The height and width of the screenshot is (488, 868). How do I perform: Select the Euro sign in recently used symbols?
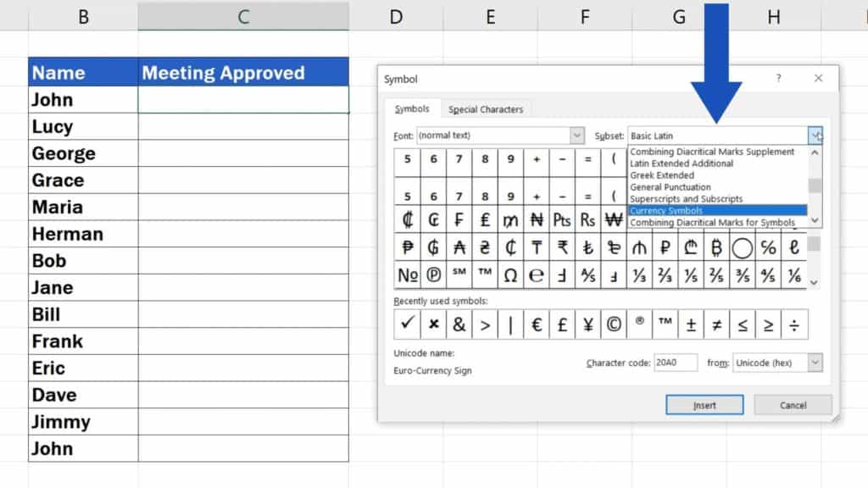(x=536, y=321)
